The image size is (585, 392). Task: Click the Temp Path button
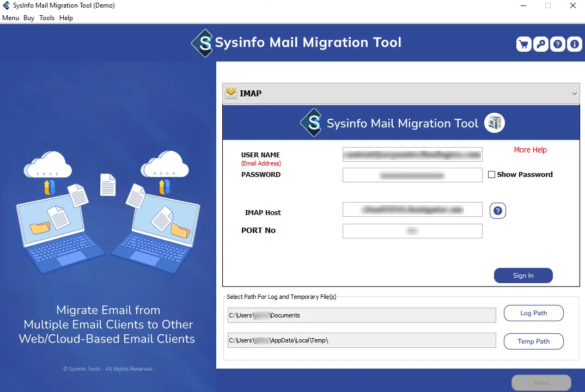tap(533, 341)
